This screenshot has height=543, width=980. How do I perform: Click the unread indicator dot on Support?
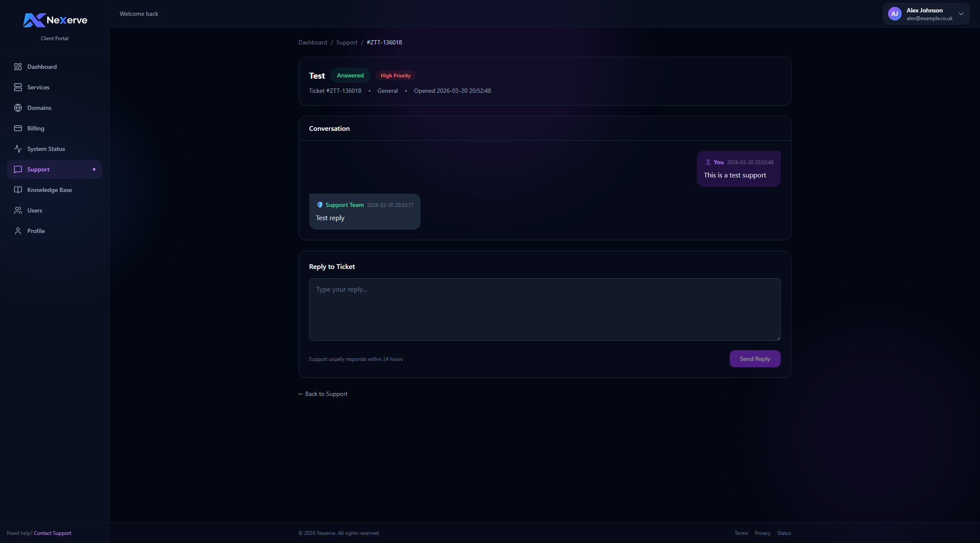point(94,169)
